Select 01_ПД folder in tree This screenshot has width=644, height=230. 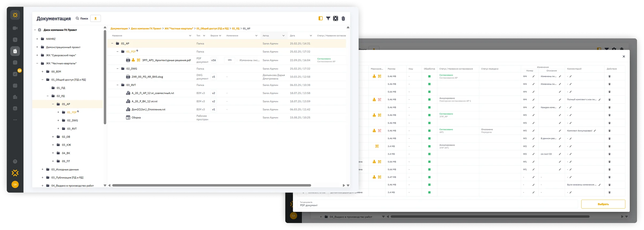(x=61, y=88)
